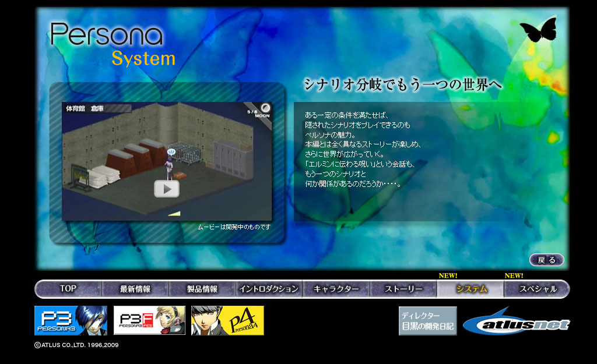Switch to the キャラクター tab
The image size is (597, 364).
click(x=336, y=289)
